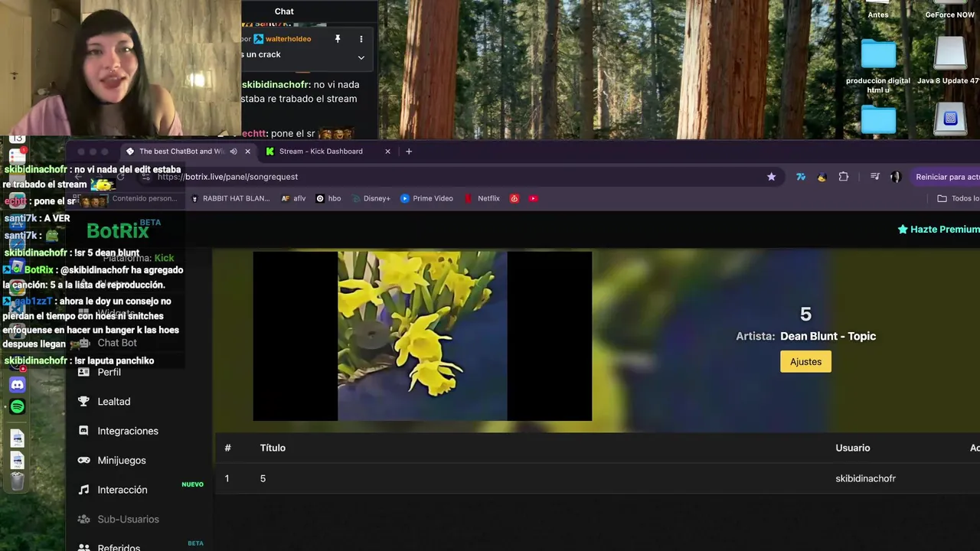Viewport: 980px width, 551px height.
Task: Open the Lealtad menu item
Action: point(114,401)
